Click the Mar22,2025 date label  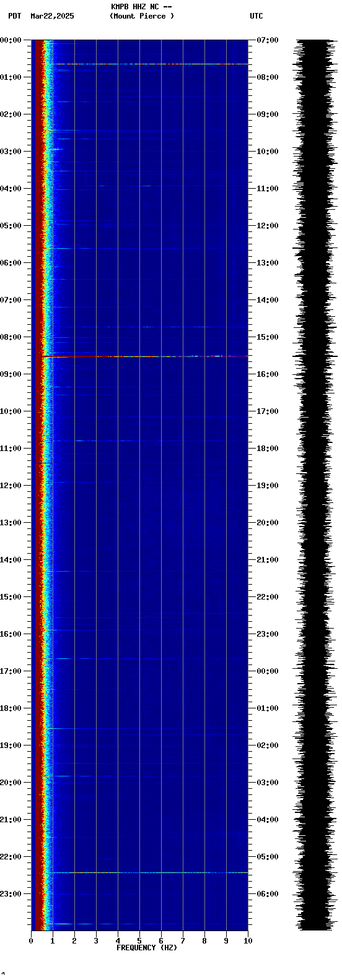(x=52, y=16)
